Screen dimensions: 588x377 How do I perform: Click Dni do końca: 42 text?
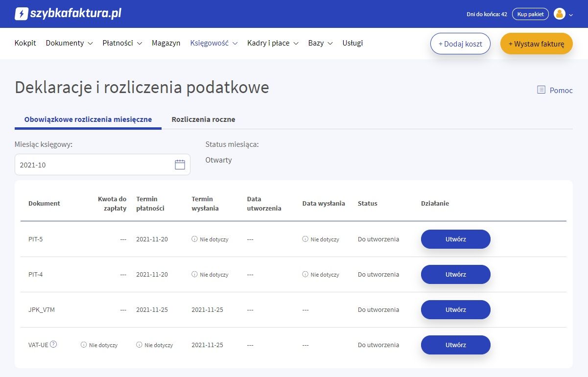[487, 15]
